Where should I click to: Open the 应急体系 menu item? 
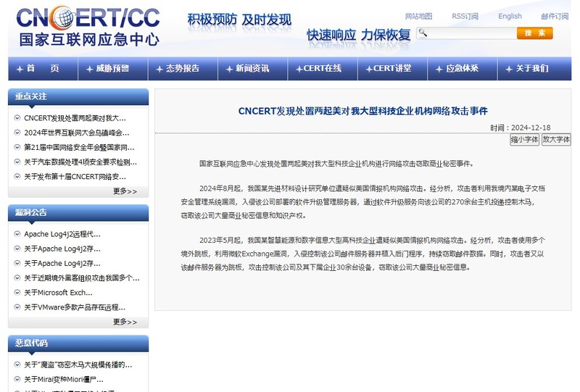click(461, 68)
